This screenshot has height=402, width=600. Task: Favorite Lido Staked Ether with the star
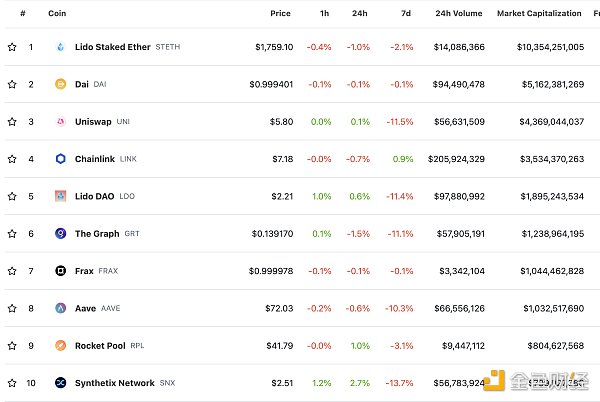[x=12, y=47]
